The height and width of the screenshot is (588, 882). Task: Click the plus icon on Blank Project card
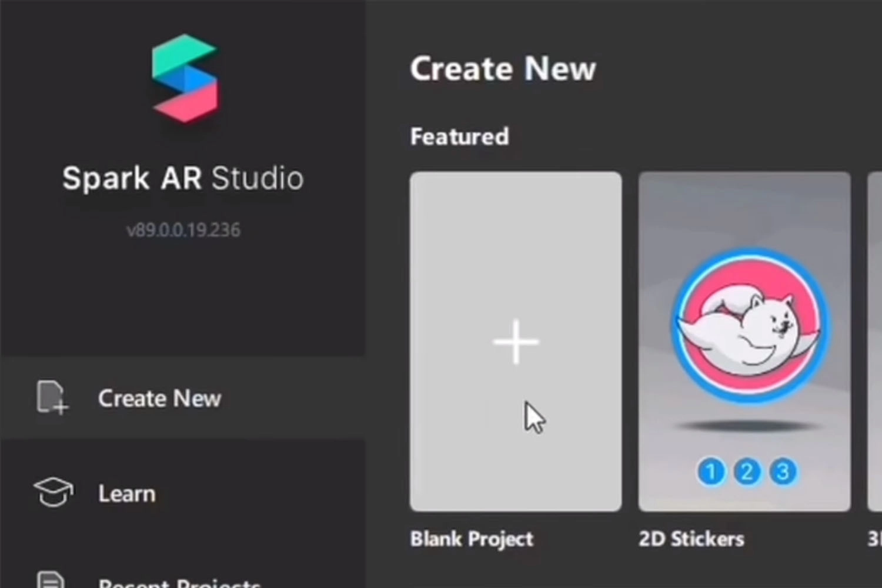click(x=516, y=342)
